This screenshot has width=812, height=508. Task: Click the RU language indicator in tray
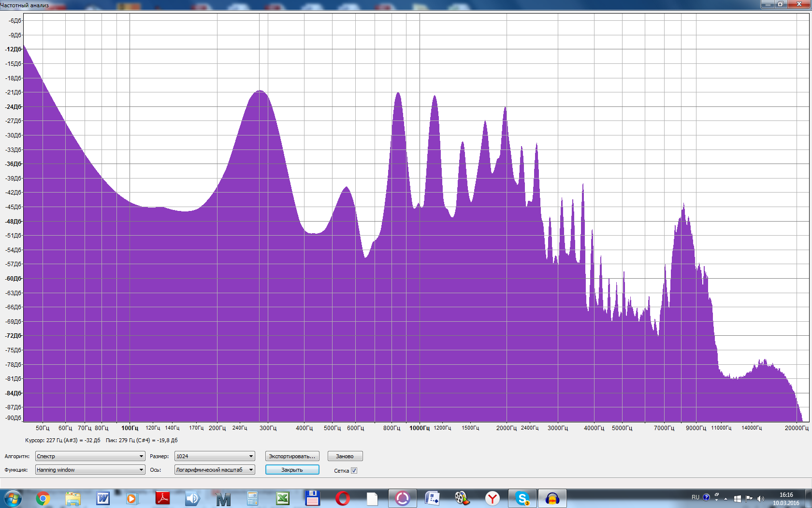[x=695, y=497]
